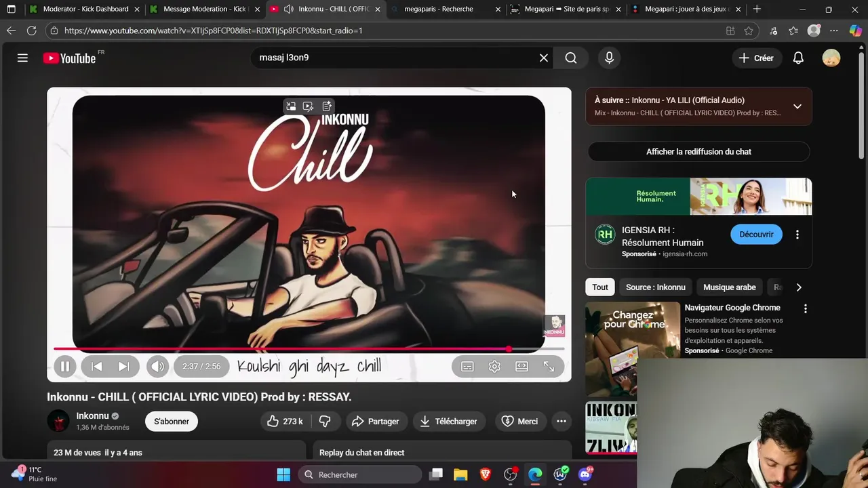Toggle subtitles in the player

click(467, 367)
